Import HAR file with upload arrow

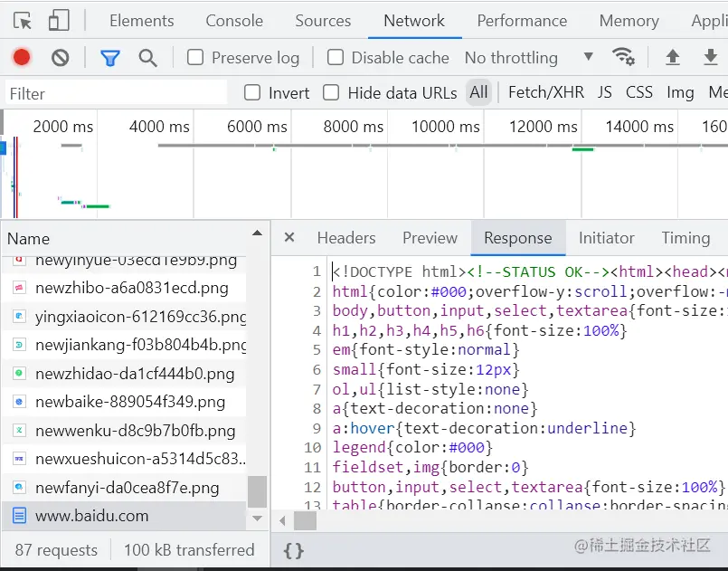672,58
